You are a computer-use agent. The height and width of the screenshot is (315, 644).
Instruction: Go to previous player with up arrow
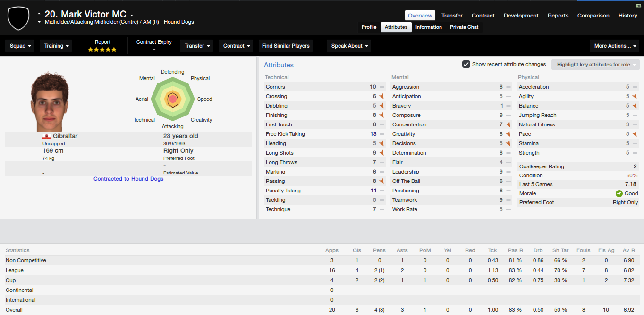pyautogui.click(x=39, y=14)
